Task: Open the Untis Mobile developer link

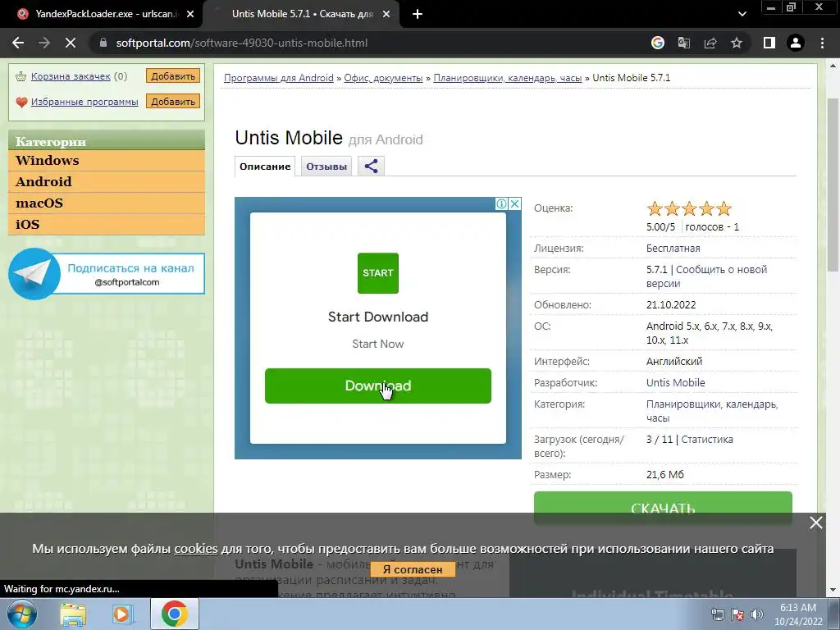Action: pos(676,382)
